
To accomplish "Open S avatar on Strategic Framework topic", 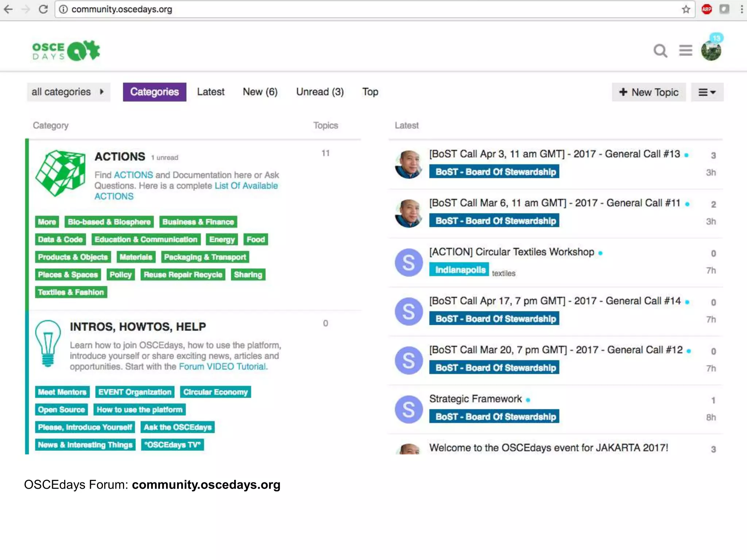I will pyautogui.click(x=409, y=409).
